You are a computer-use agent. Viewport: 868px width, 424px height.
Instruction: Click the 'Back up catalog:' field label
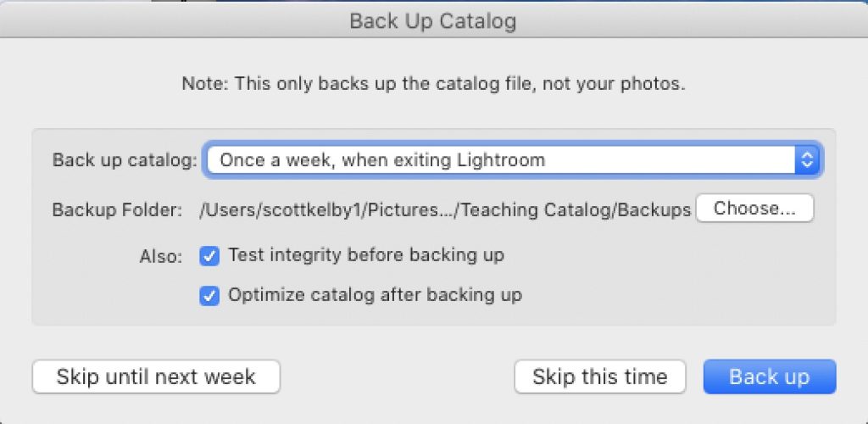[125, 160]
